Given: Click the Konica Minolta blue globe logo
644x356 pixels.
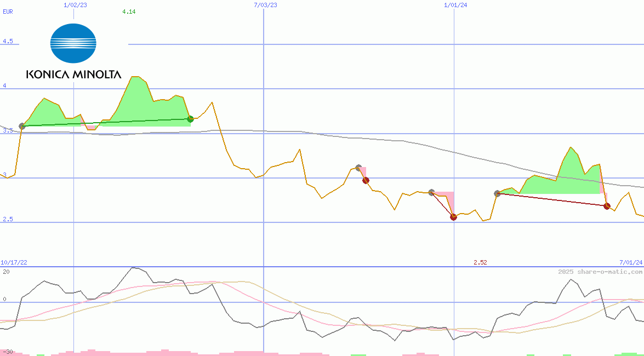Looking at the screenshot, I should click(x=73, y=43).
